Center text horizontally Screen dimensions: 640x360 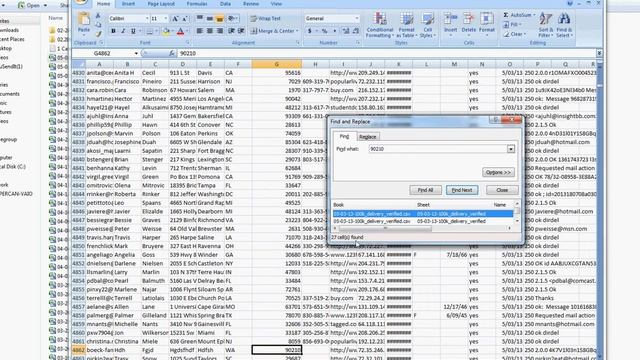coord(209,31)
